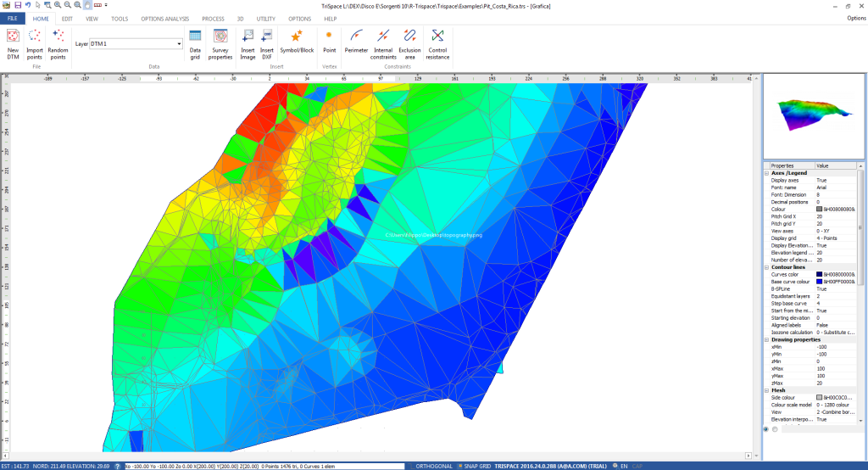This screenshot has width=868, height=470.
Task: Open Import points tool
Action: [35, 42]
